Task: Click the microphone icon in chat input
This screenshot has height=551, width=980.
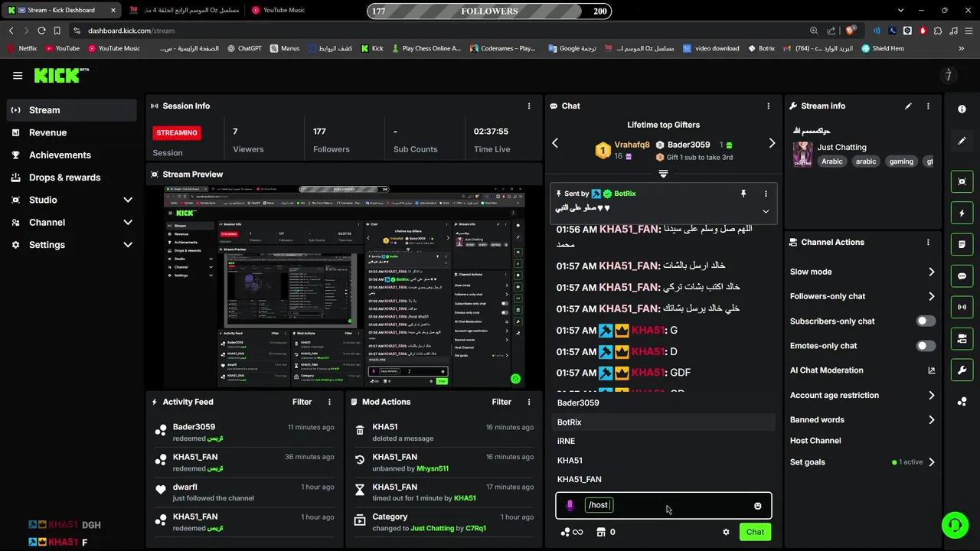Action: (x=570, y=505)
